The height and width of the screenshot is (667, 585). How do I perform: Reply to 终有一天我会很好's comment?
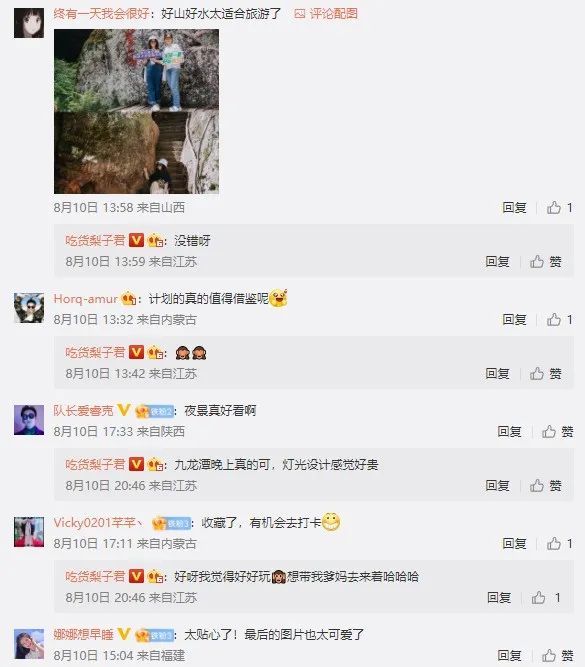[x=514, y=208]
